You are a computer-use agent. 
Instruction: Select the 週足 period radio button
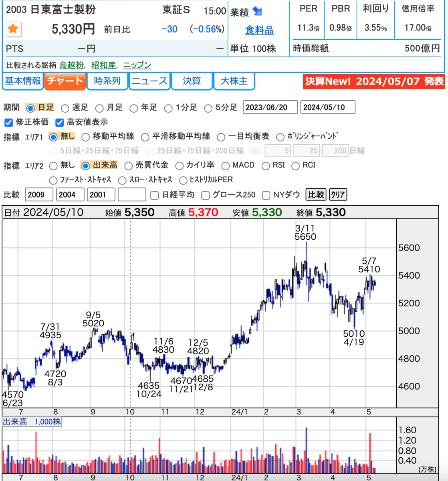click(65, 108)
